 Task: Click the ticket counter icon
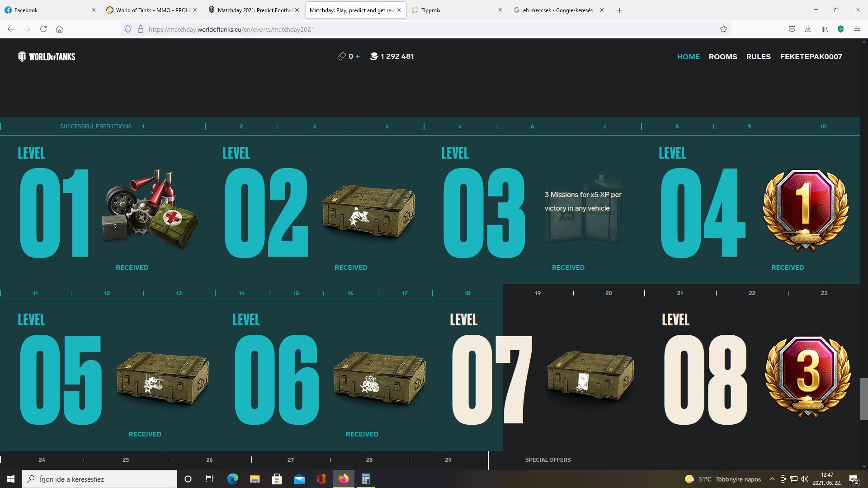point(341,56)
